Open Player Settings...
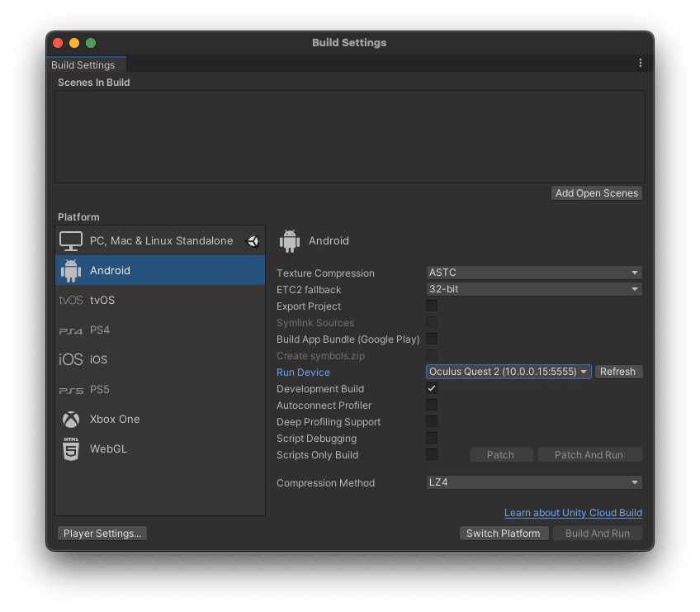The height and width of the screenshot is (612, 700). point(102,534)
